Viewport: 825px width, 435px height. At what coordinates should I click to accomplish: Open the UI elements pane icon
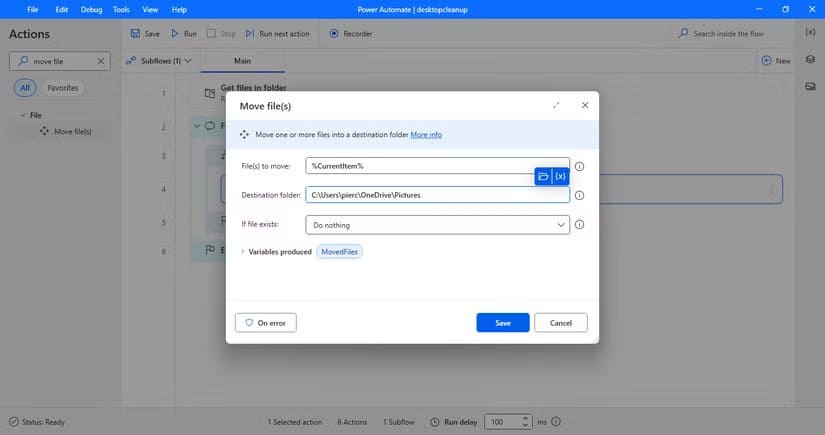click(810, 59)
